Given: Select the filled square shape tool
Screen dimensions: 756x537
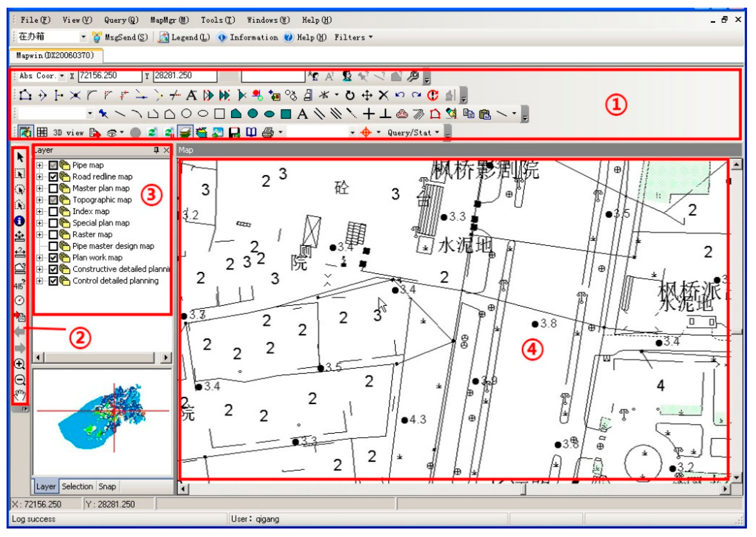Looking at the screenshot, I should click(286, 114).
